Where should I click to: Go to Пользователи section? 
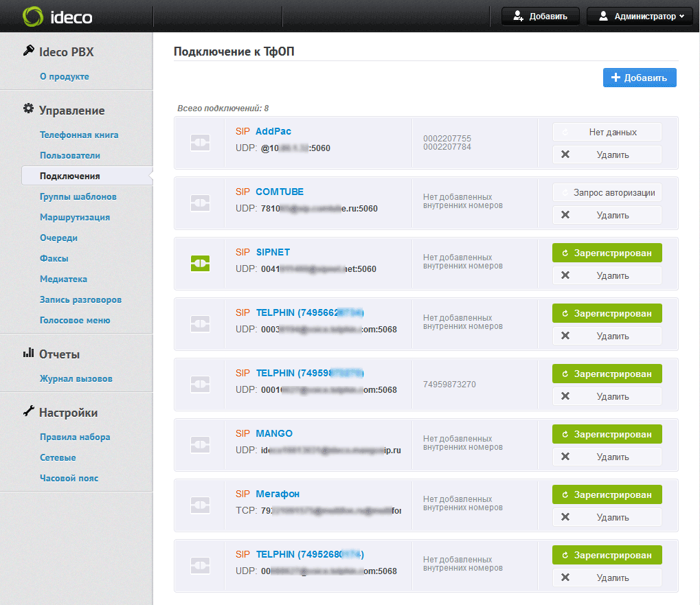pyautogui.click(x=69, y=155)
